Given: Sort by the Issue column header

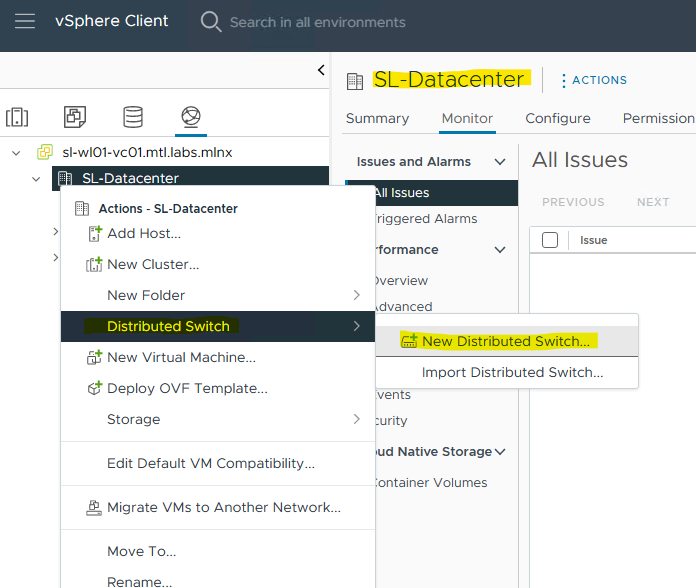Looking at the screenshot, I should click(593, 240).
